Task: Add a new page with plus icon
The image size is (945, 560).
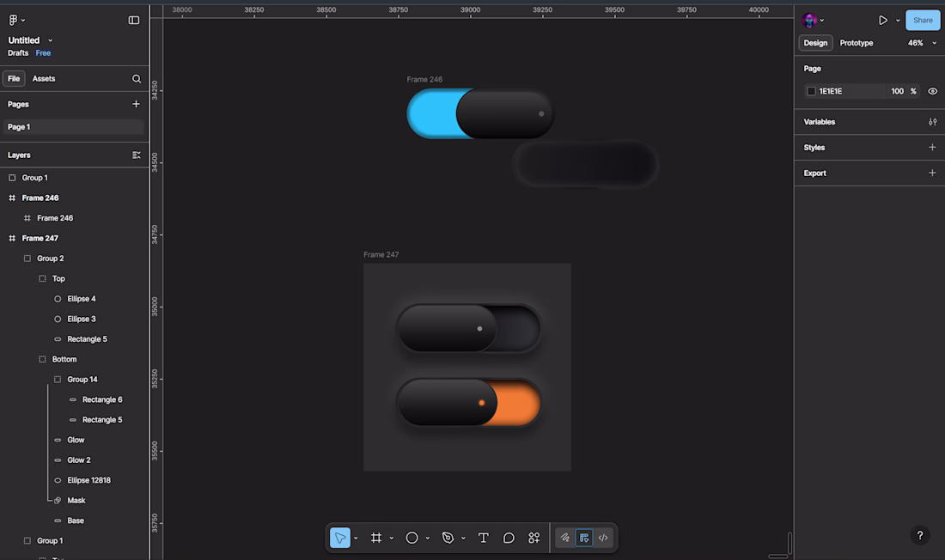Action: pyautogui.click(x=137, y=104)
